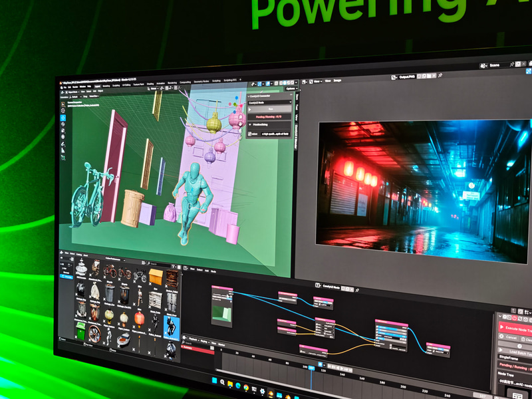Image resolution: width=532 pixels, height=399 pixels.
Task: Open node editor's editor type icon
Action: (x=186, y=268)
